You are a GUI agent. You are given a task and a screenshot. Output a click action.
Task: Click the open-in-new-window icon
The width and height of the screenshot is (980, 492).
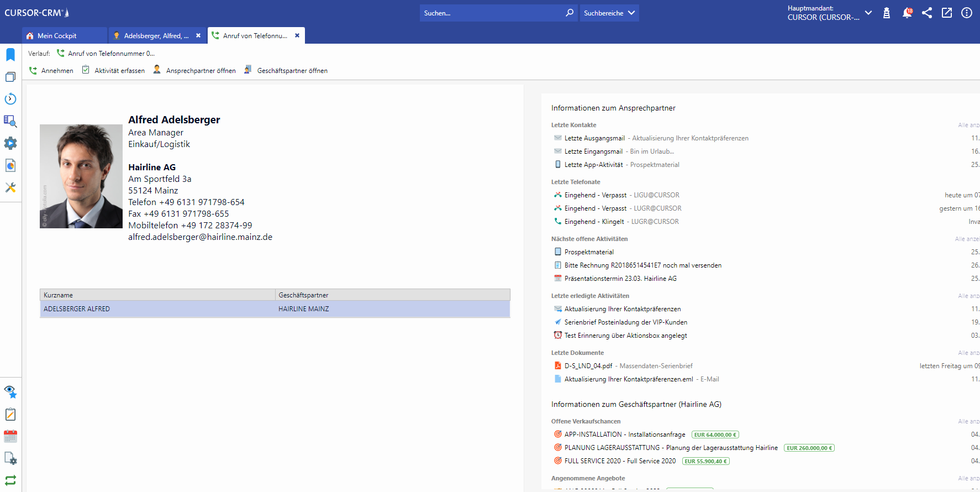pyautogui.click(x=947, y=13)
